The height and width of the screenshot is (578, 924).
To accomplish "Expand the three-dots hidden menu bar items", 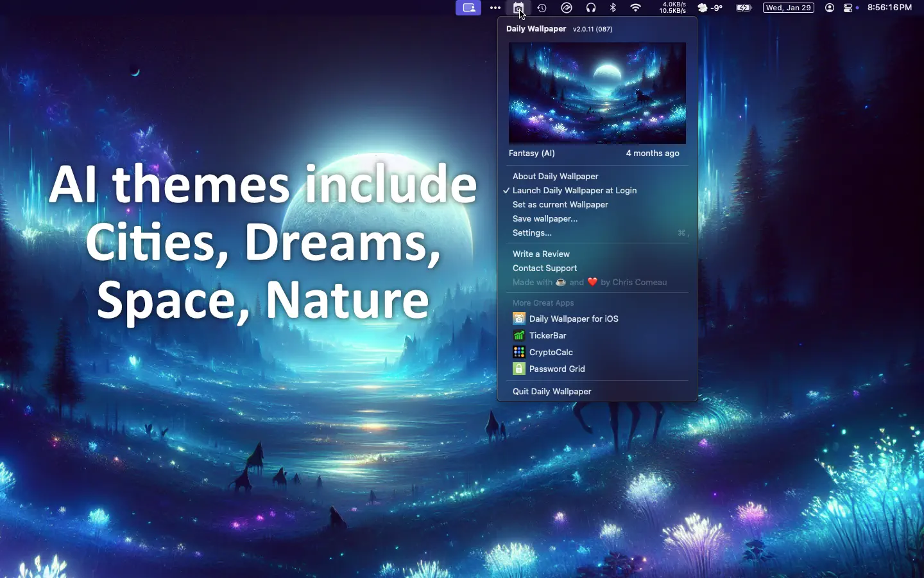I will click(x=495, y=8).
